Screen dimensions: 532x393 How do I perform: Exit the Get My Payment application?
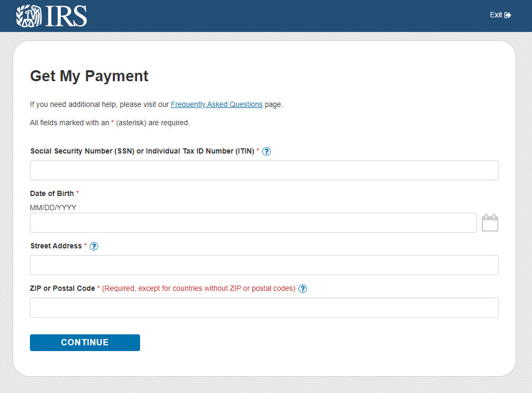click(x=500, y=15)
